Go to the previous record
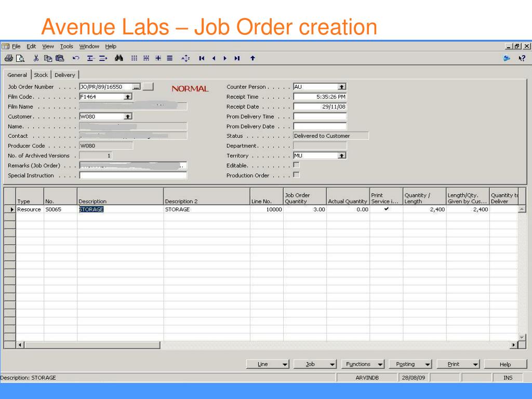The image size is (532, 399). point(214,58)
